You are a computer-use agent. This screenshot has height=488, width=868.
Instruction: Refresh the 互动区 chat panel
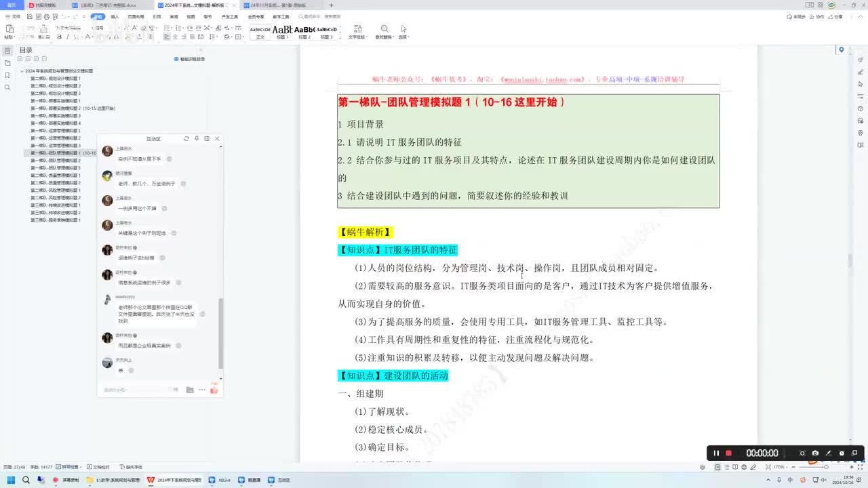point(186,138)
